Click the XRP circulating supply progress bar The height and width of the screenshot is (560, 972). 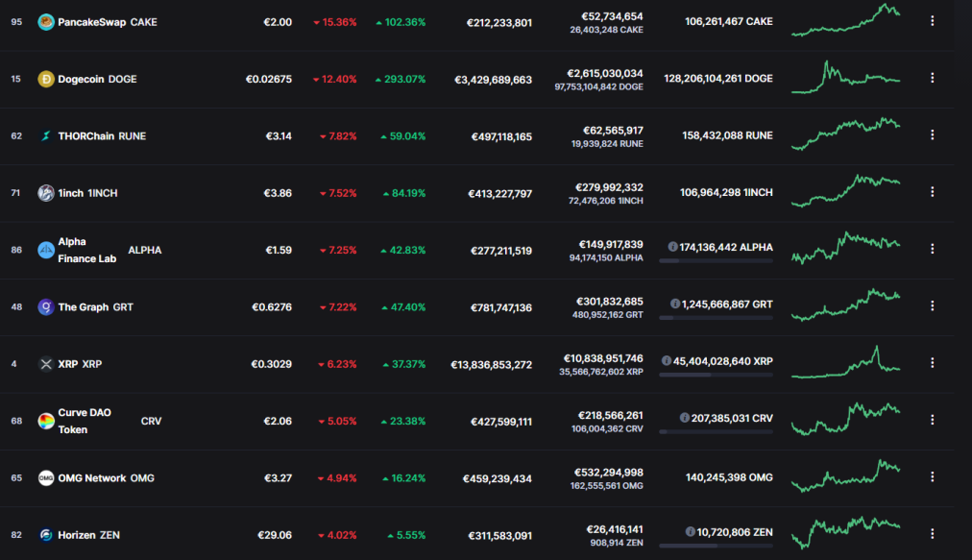(716, 376)
